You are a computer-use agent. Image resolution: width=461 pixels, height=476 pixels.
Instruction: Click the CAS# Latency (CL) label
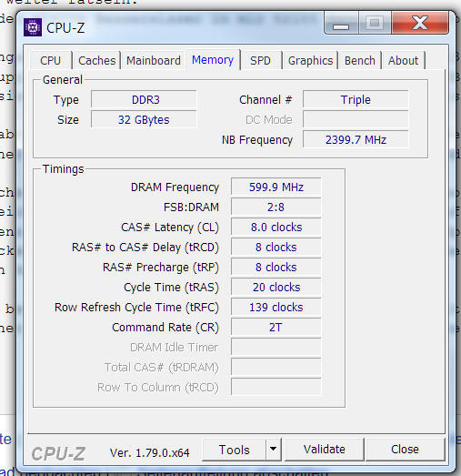click(170, 228)
